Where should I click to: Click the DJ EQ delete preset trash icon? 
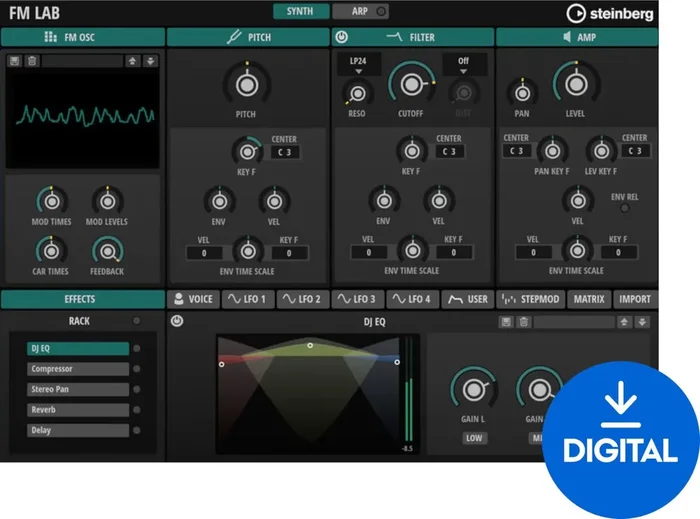click(x=524, y=322)
